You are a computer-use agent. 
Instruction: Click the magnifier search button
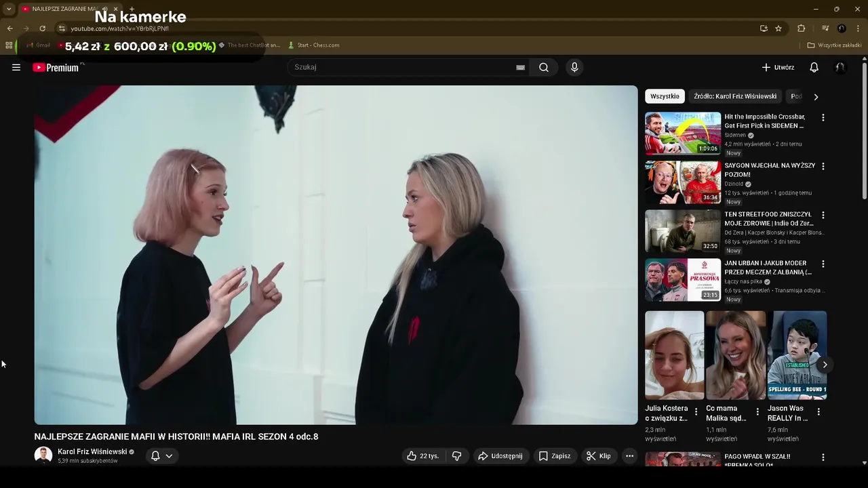[544, 67]
